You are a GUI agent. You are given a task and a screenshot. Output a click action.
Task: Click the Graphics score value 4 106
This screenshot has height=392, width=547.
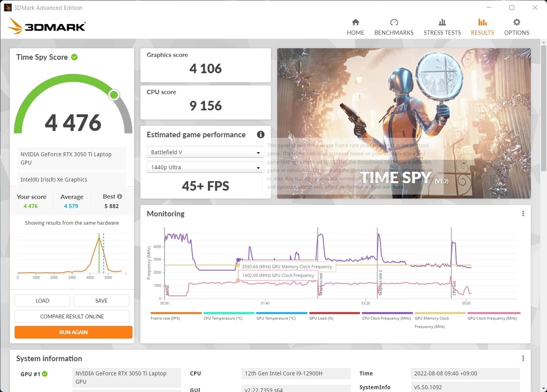pyautogui.click(x=206, y=69)
